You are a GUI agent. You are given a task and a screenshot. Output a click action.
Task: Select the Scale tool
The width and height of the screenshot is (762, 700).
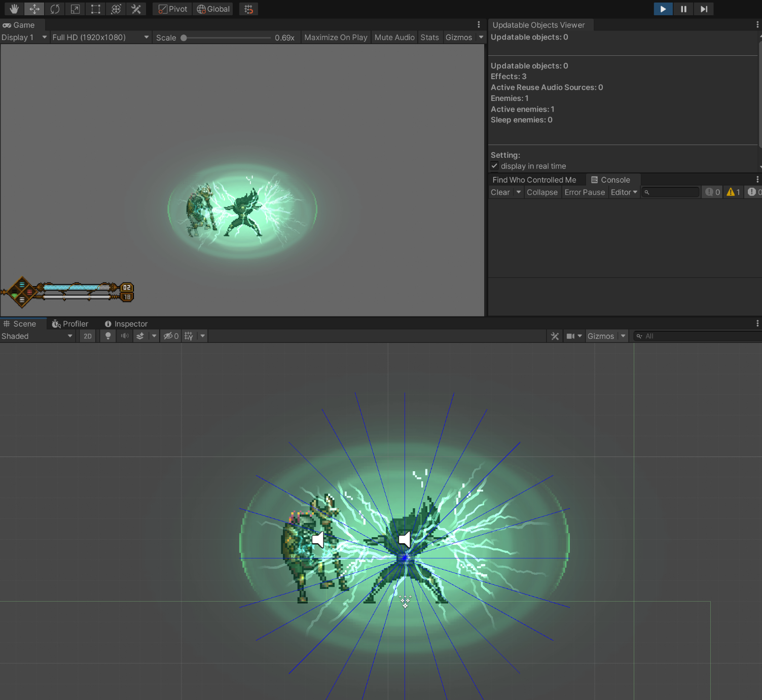tap(75, 9)
